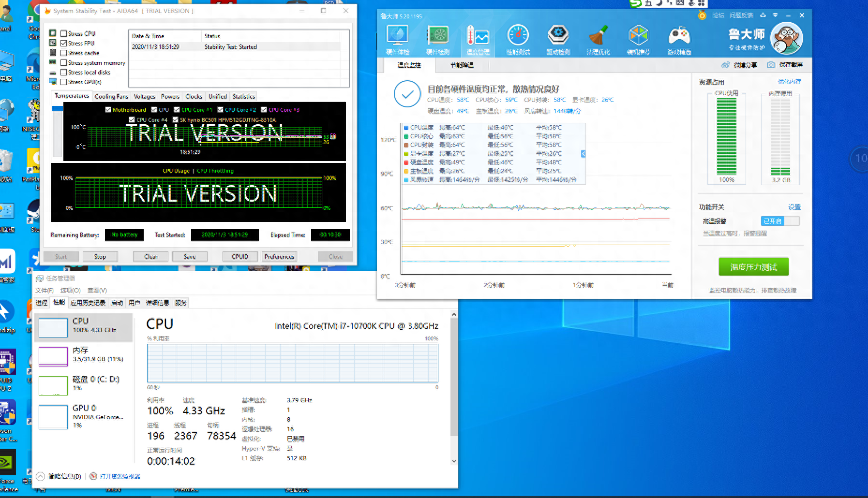
Task: Select the 磁盘 0 (C: D:) performance item
Action: pos(83,386)
